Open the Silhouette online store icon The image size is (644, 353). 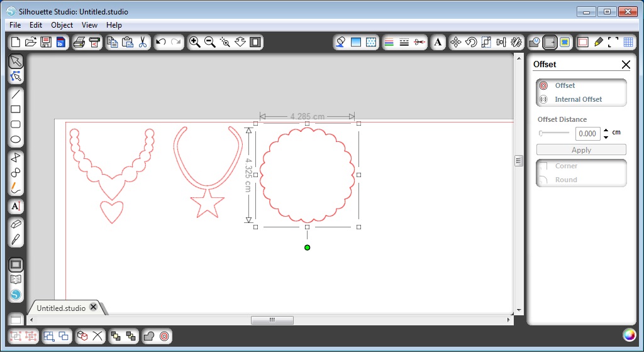coord(16,295)
